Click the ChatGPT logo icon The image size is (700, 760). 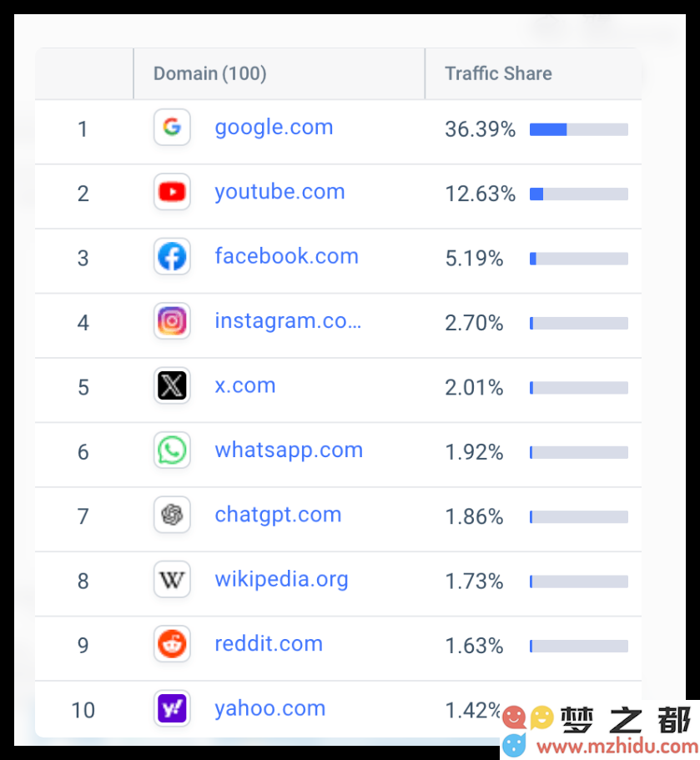pos(172,515)
